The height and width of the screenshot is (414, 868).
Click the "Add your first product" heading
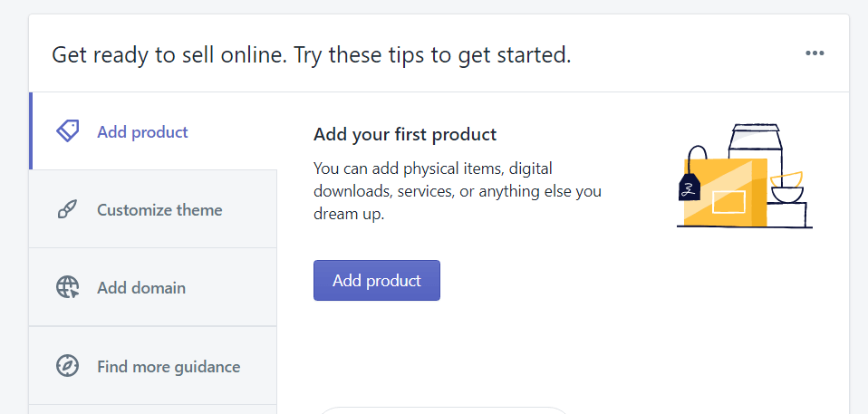tap(405, 134)
